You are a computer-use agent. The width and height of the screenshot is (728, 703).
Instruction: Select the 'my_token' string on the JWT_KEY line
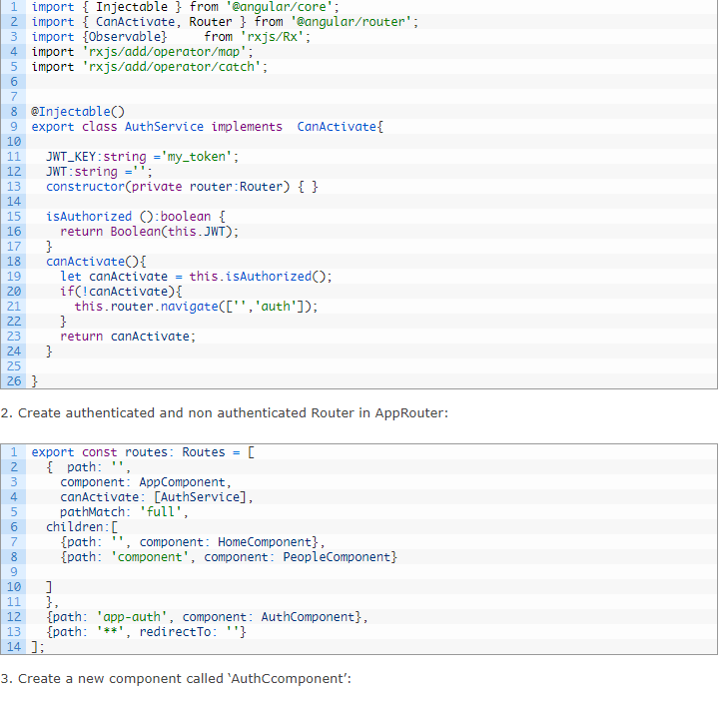coord(197,157)
